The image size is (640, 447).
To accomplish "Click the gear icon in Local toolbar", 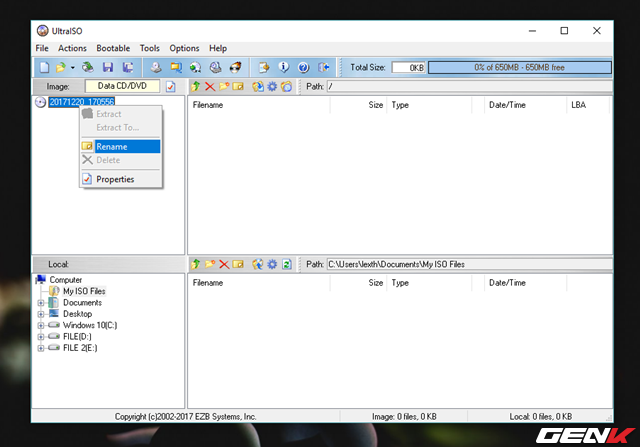I will [x=272, y=264].
